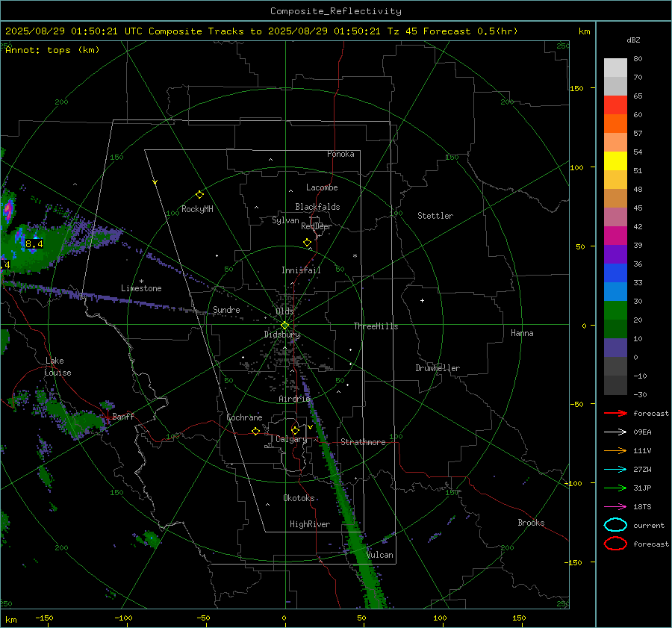This screenshot has height=628, width=672.
Task: Click the yellow diamond marker above Calgary
Action: (295, 430)
